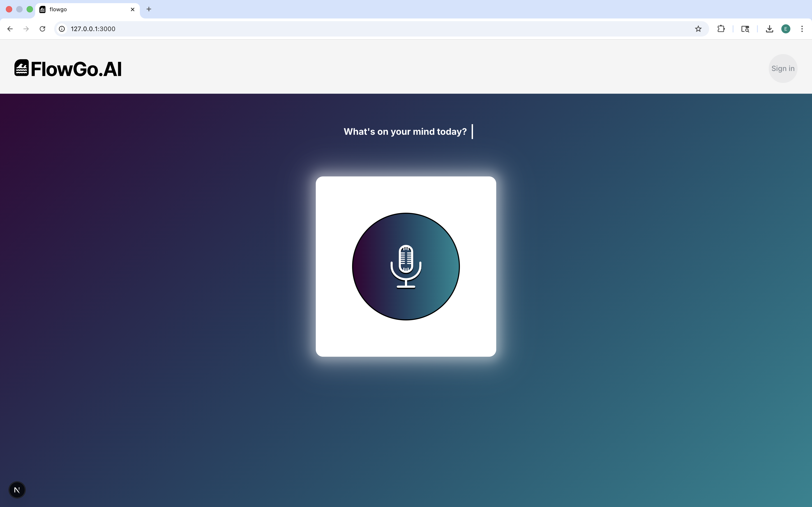This screenshot has width=812, height=507.
Task: Go back to the previous page
Action: click(10, 29)
